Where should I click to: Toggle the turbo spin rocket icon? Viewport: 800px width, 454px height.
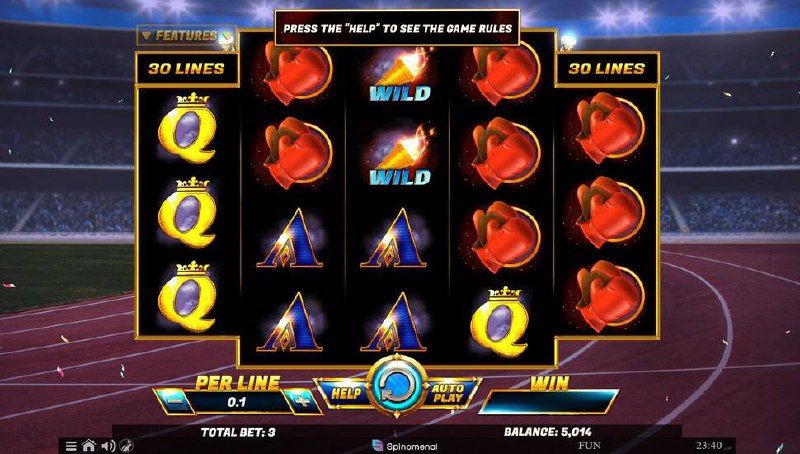click(127, 446)
